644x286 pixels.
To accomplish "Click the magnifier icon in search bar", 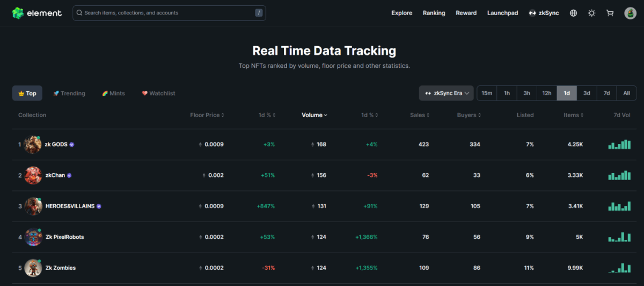I will 79,13.
